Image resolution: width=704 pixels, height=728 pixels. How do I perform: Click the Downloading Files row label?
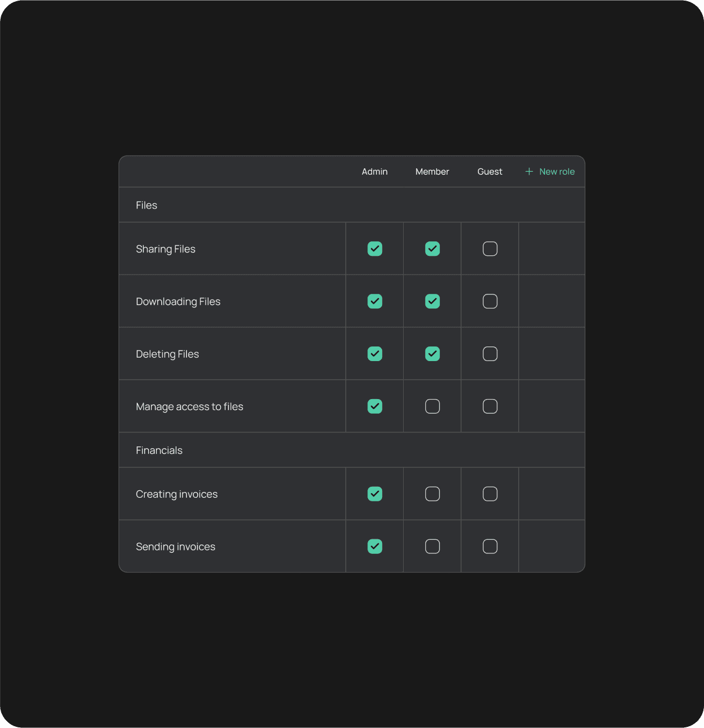click(178, 301)
